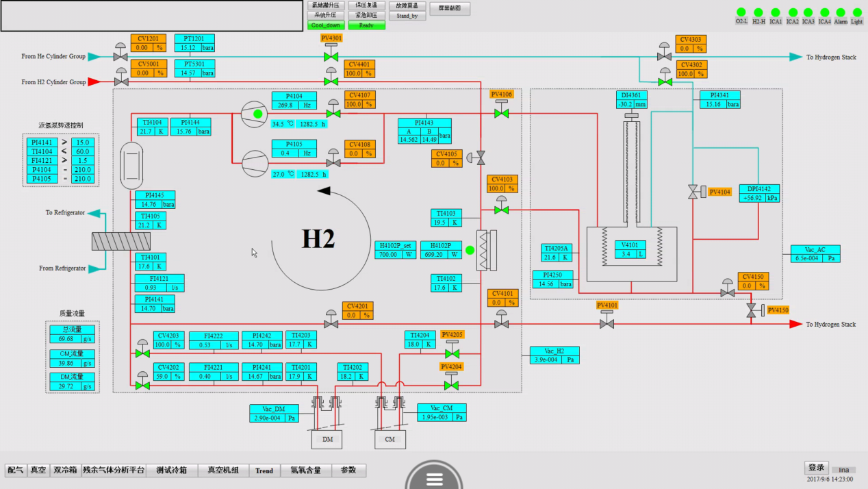Click the Alarm status indicator light
This screenshot has width=868, height=489.
coord(840,12)
